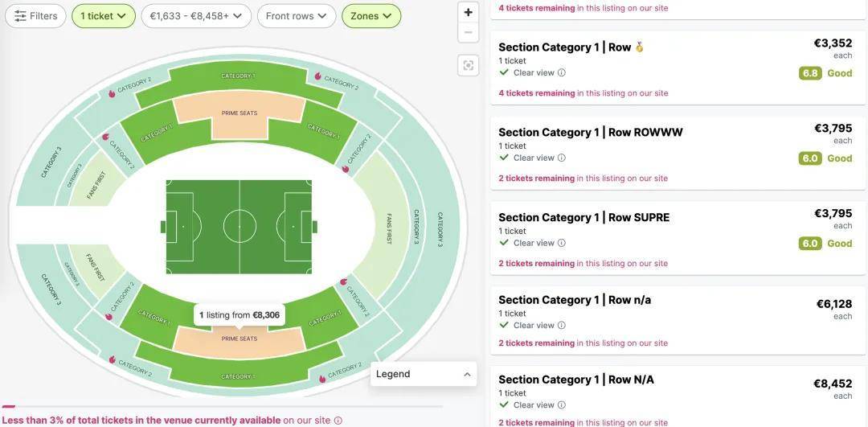Click the medal icon in first listing title
This screenshot has width=868, height=427.
(x=640, y=47)
